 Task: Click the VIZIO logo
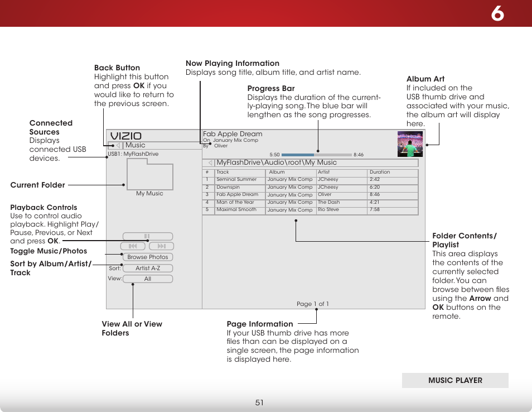point(126,136)
